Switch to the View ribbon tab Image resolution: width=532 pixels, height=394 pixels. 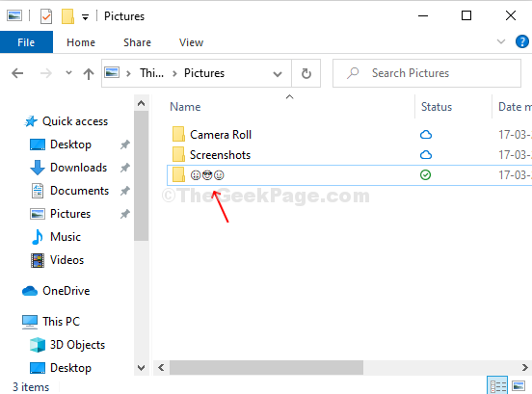(191, 42)
